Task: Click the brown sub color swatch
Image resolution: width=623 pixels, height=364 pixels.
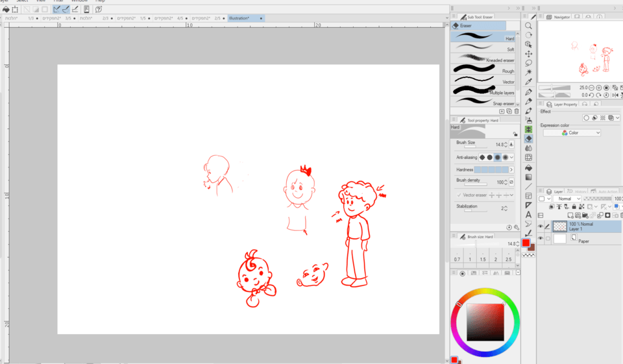Action: (531, 248)
